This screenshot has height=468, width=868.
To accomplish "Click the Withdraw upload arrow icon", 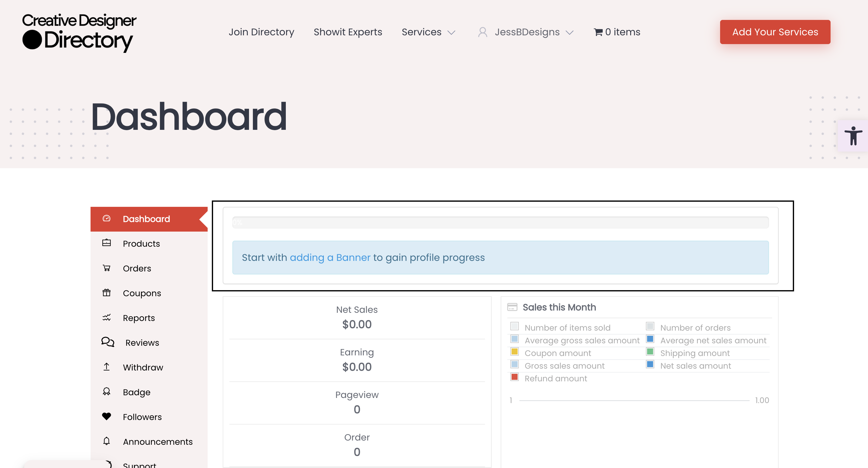I will 107,367.
